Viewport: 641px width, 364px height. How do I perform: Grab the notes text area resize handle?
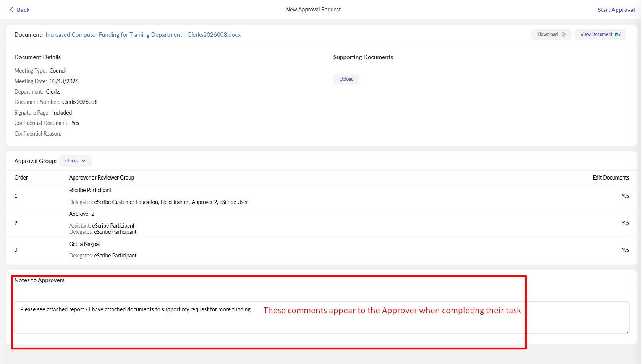627,331
